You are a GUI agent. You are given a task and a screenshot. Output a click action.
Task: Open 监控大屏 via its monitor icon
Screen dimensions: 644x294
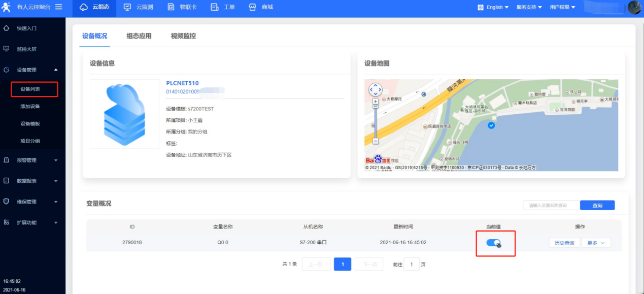(7, 49)
